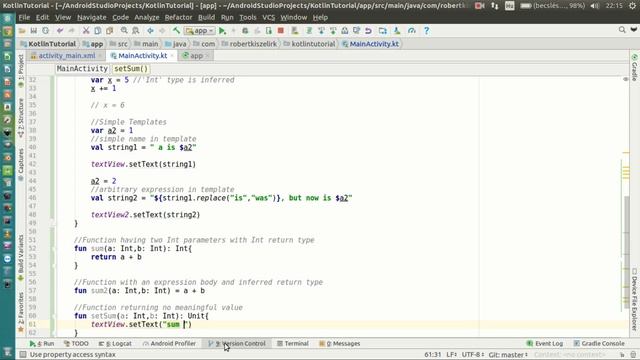The width and height of the screenshot is (640, 360).
Task: Click the Help question mark icon
Action: coord(426,31)
